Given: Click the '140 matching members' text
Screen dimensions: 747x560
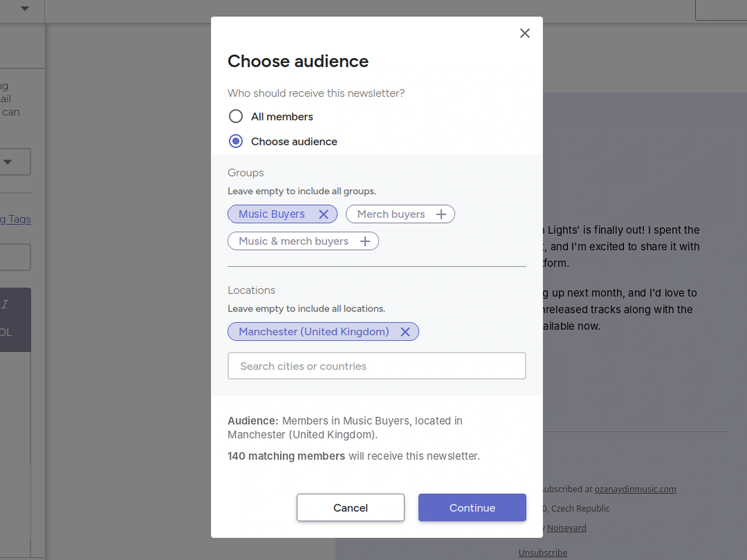Looking at the screenshot, I should pyautogui.click(x=286, y=456).
